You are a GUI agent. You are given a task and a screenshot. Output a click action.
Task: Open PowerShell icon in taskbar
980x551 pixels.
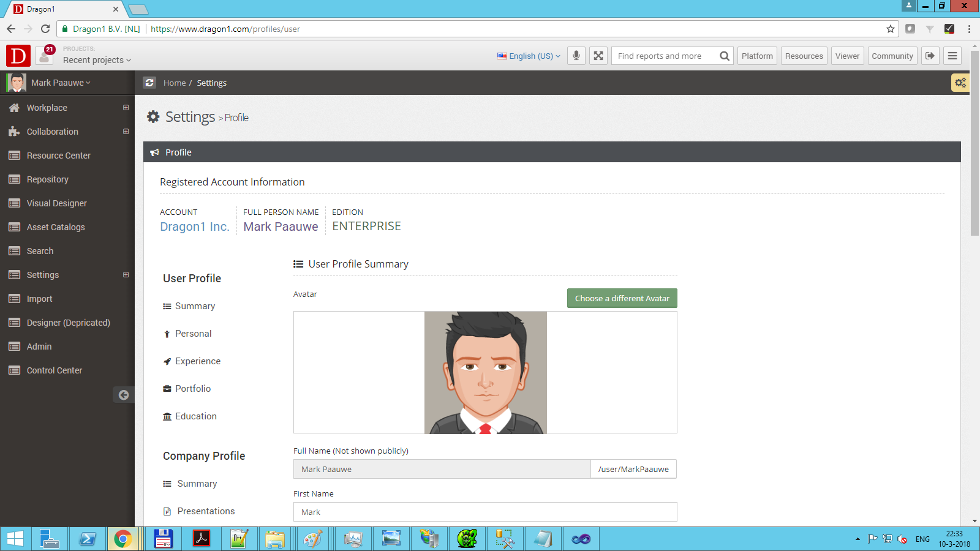88,539
